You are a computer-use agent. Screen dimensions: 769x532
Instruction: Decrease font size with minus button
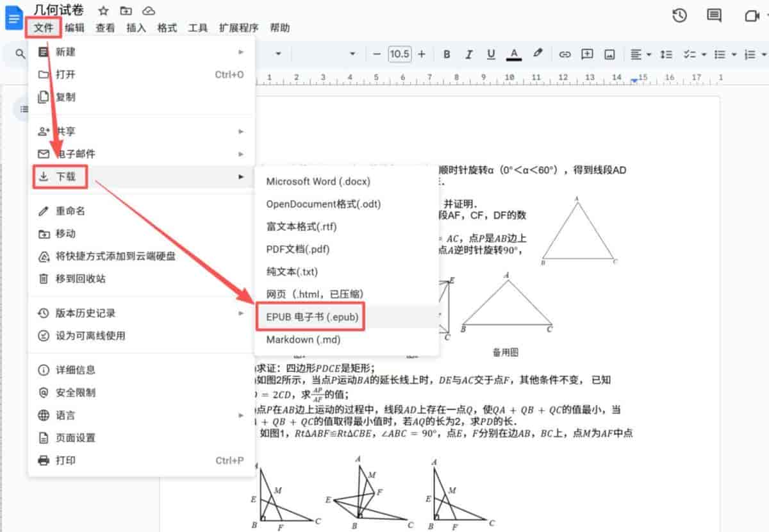377,54
